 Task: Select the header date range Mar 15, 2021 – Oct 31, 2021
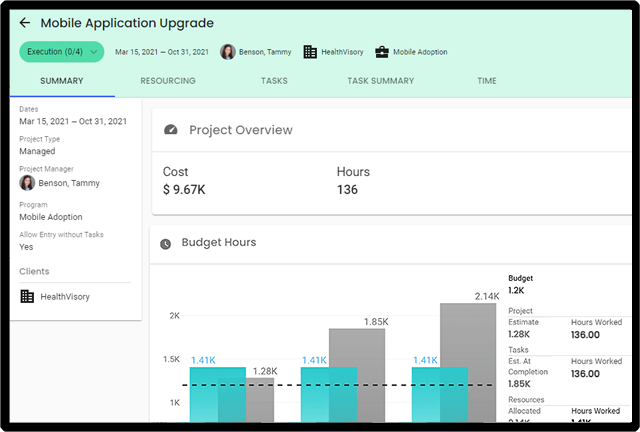click(162, 52)
